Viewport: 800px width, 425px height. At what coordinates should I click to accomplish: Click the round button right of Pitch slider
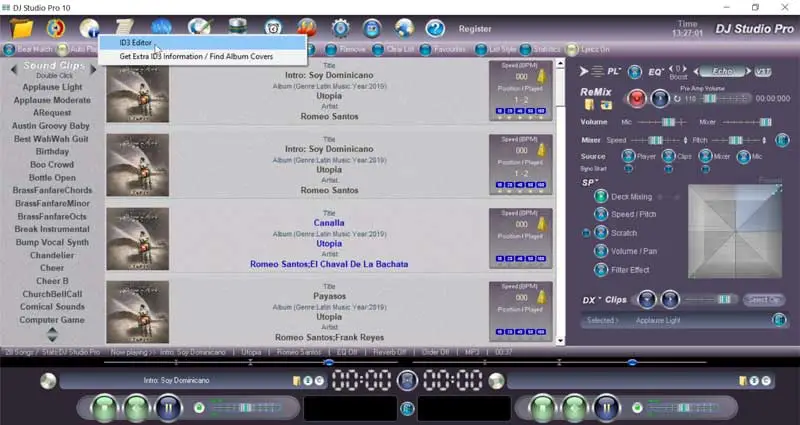[782, 140]
